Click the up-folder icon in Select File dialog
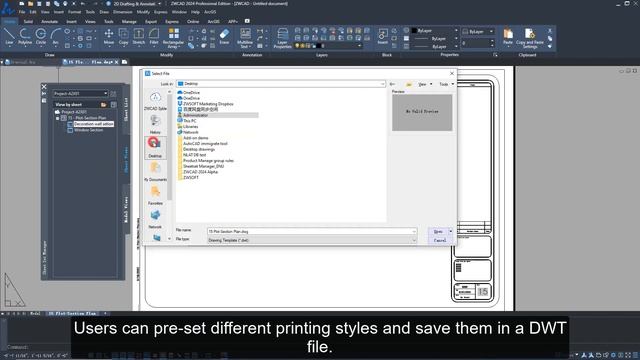Viewport: 640px width, 360px height. [x=409, y=84]
